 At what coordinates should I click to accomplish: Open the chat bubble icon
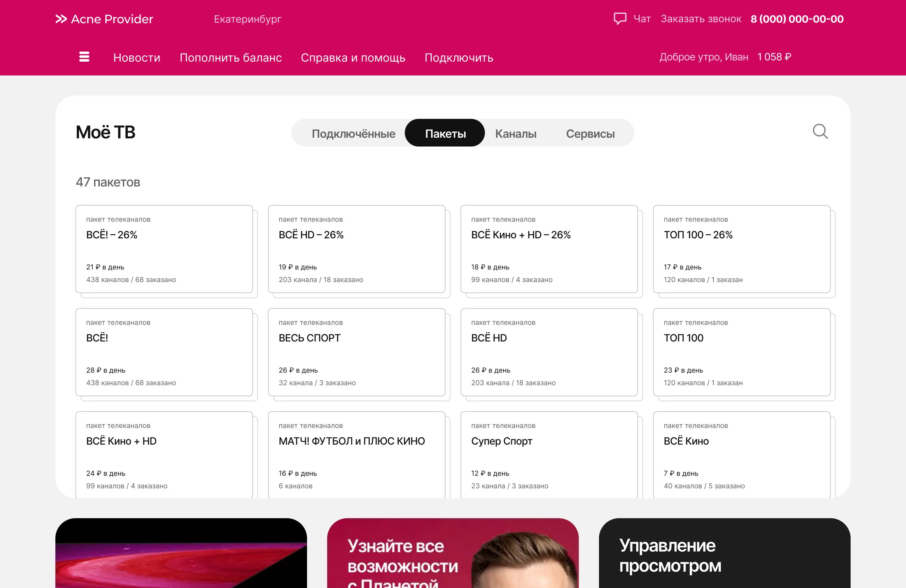click(x=620, y=19)
